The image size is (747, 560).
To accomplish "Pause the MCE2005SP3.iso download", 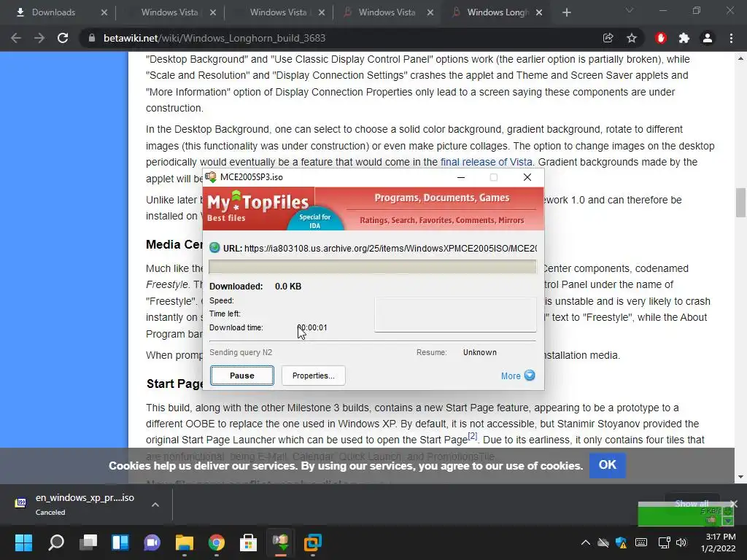I will click(x=242, y=376).
